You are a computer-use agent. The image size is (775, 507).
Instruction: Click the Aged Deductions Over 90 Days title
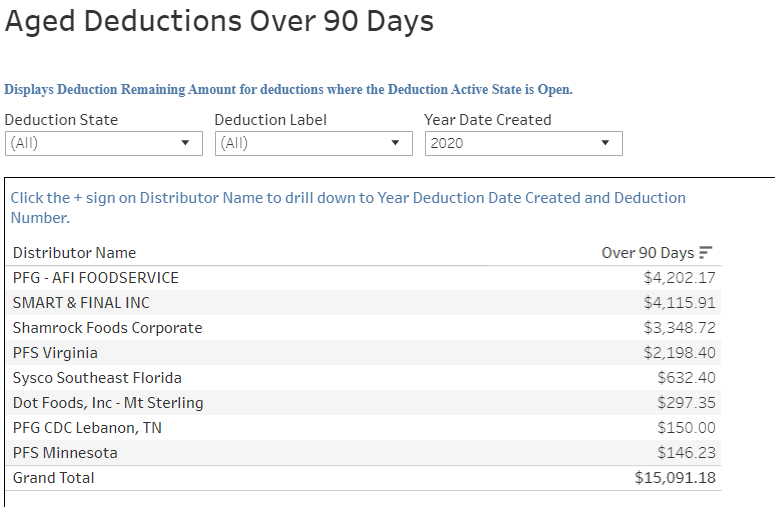click(x=219, y=21)
